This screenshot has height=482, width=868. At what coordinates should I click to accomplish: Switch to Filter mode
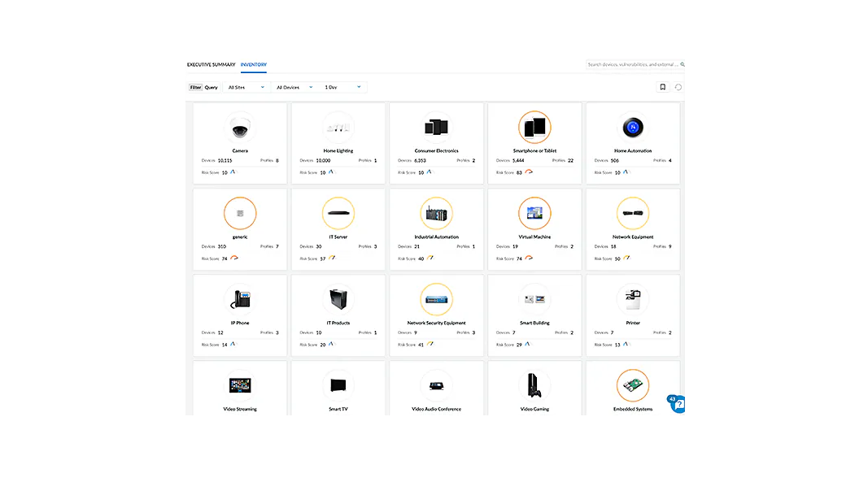tap(195, 88)
